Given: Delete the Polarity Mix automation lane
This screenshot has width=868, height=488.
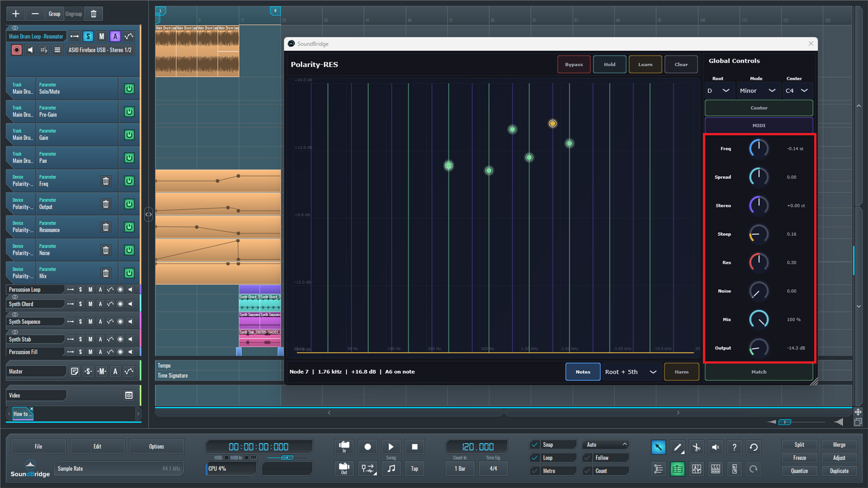Looking at the screenshot, I should click(106, 273).
